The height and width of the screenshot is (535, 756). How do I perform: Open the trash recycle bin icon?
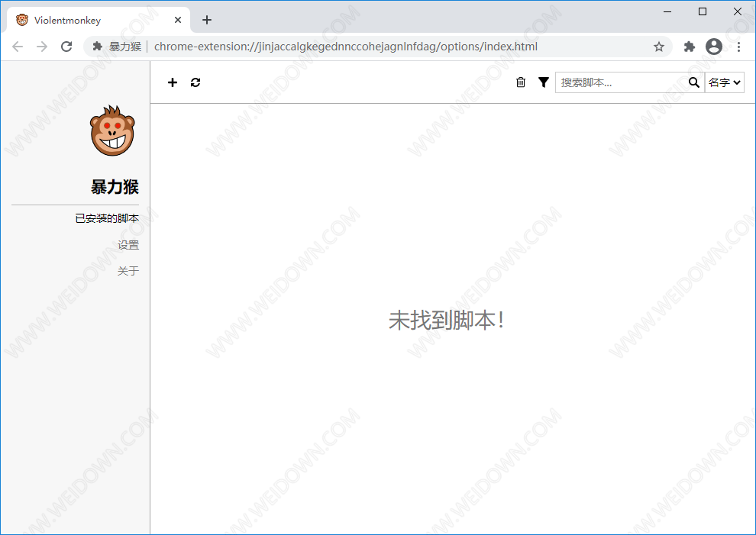(x=521, y=82)
